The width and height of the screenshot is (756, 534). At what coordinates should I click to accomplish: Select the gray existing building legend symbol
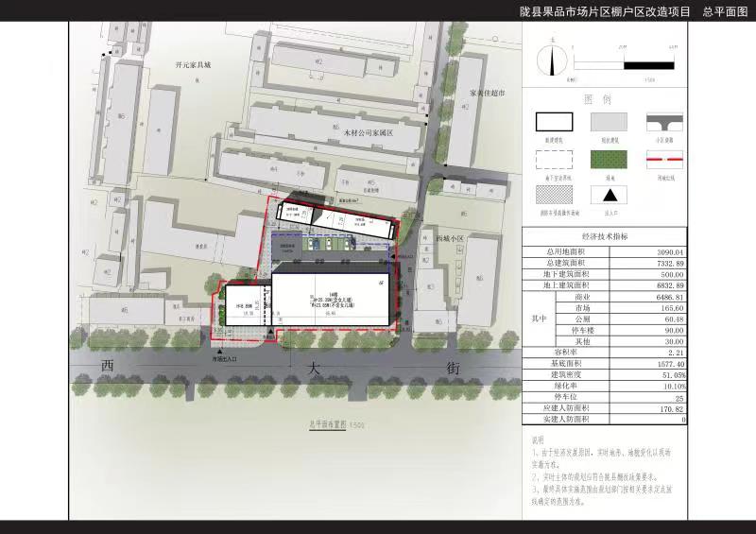[x=609, y=122]
